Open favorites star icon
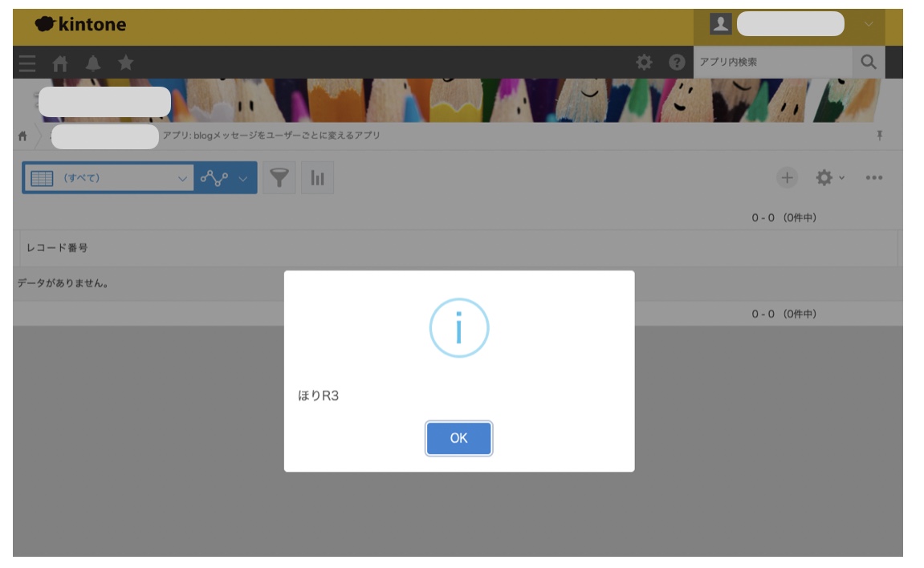This screenshot has width=924, height=568. pyautogui.click(x=125, y=62)
